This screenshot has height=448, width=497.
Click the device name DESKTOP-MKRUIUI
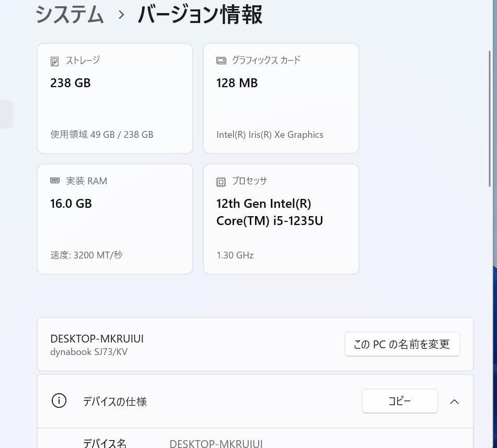(97, 338)
